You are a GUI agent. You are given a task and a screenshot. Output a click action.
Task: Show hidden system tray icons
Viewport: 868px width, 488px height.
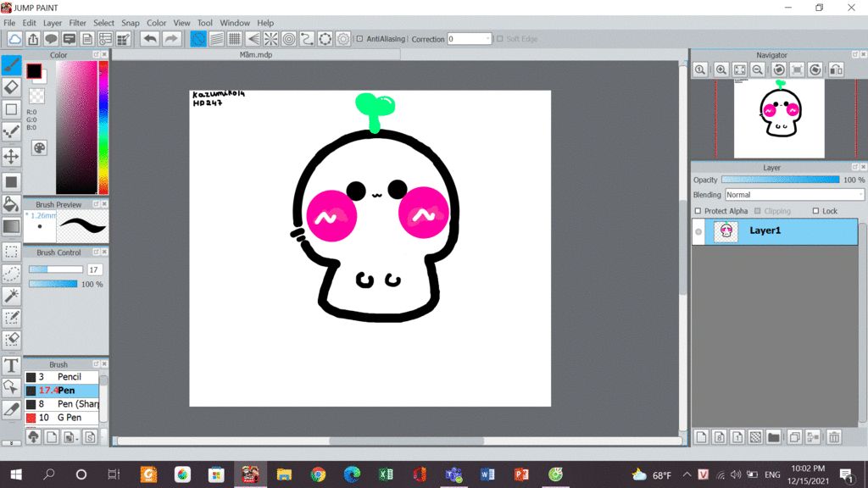click(687, 474)
